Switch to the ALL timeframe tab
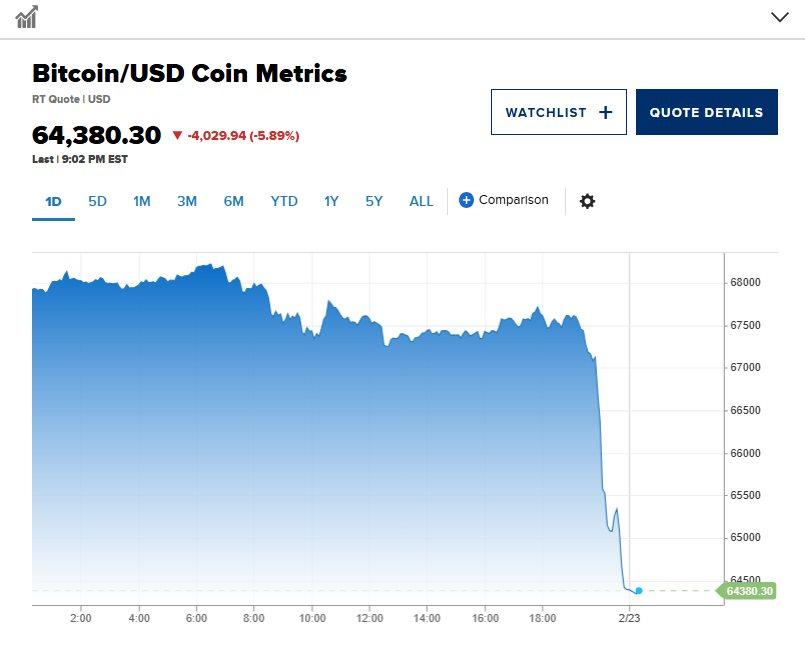The image size is (805, 654). coord(421,201)
